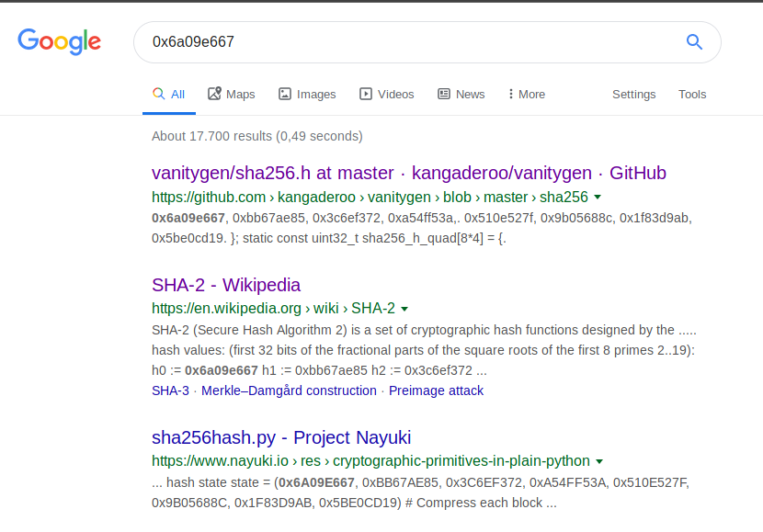763x532 pixels.
Task: Click the News newspaper icon
Action: tap(444, 94)
